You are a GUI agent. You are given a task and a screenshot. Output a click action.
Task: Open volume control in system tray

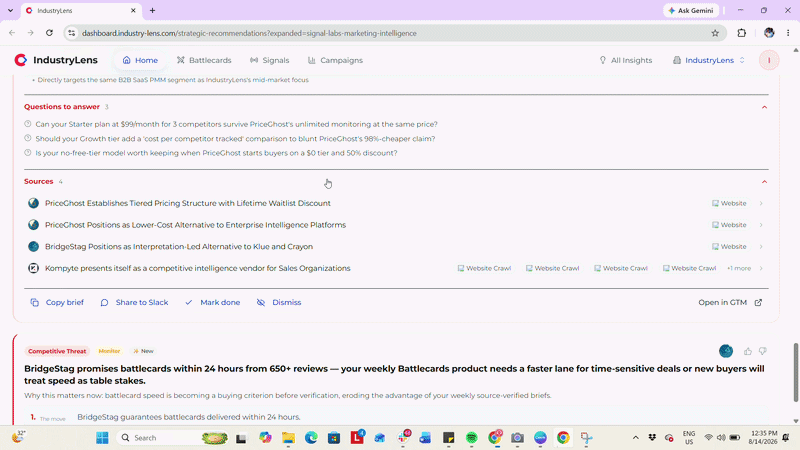click(x=721, y=438)
